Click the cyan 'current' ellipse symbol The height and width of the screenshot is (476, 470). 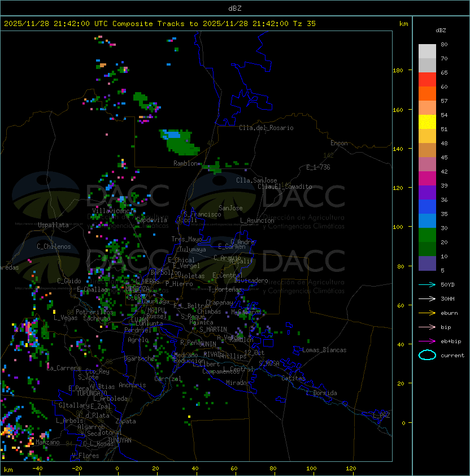[427, 355]
